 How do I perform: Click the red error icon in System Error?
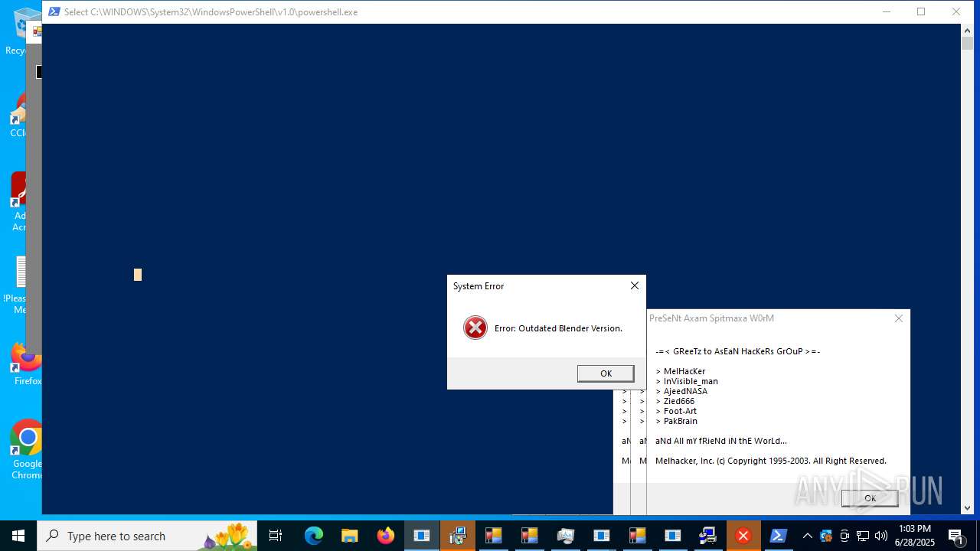(475, 328)
